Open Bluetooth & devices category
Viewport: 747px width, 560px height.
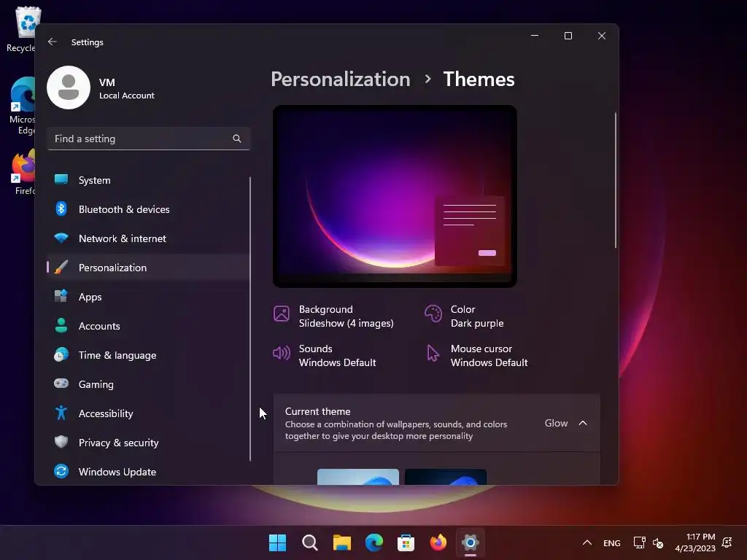point(147,209)
